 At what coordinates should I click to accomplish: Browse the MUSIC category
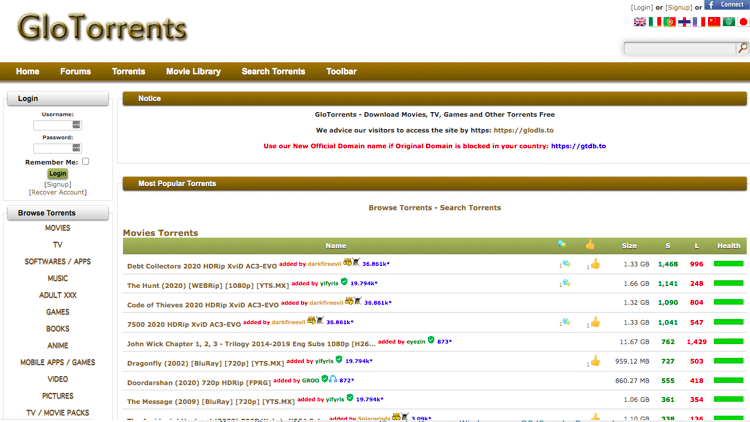[57, 278]
